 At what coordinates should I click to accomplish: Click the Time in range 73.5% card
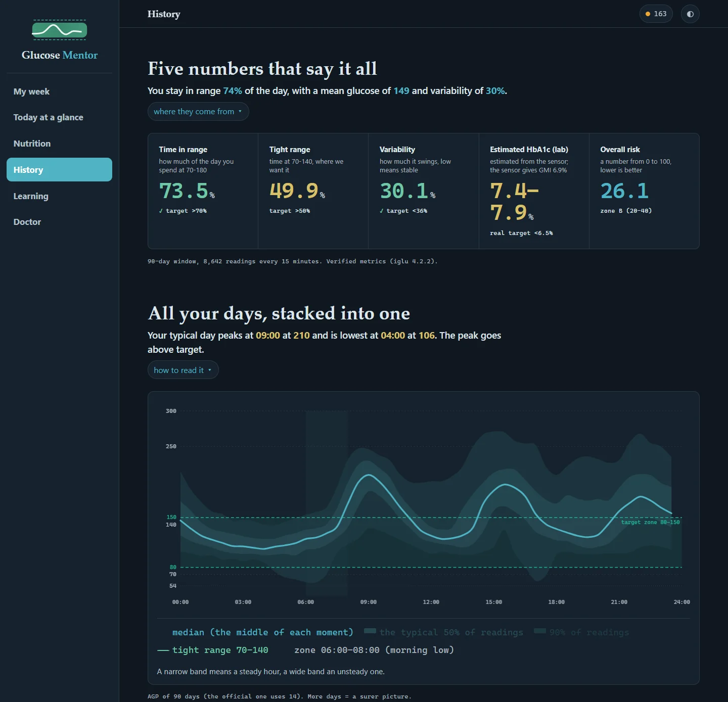(x=203, y=191)
